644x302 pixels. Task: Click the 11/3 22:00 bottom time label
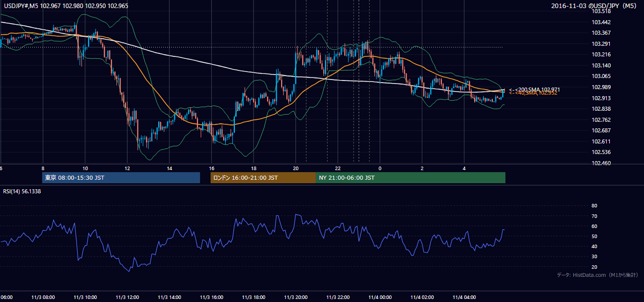tap(338, 297)
